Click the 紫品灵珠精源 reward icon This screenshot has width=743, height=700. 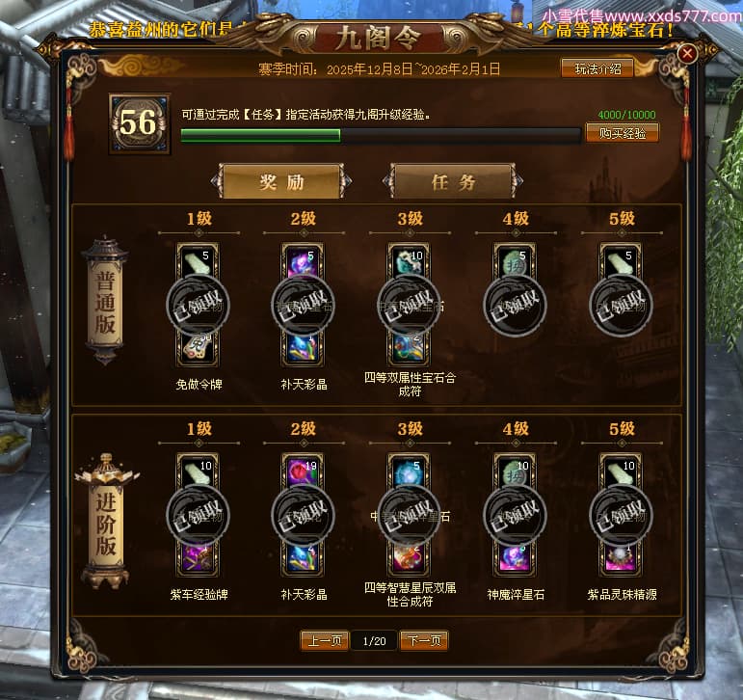(x=622, y=559)
